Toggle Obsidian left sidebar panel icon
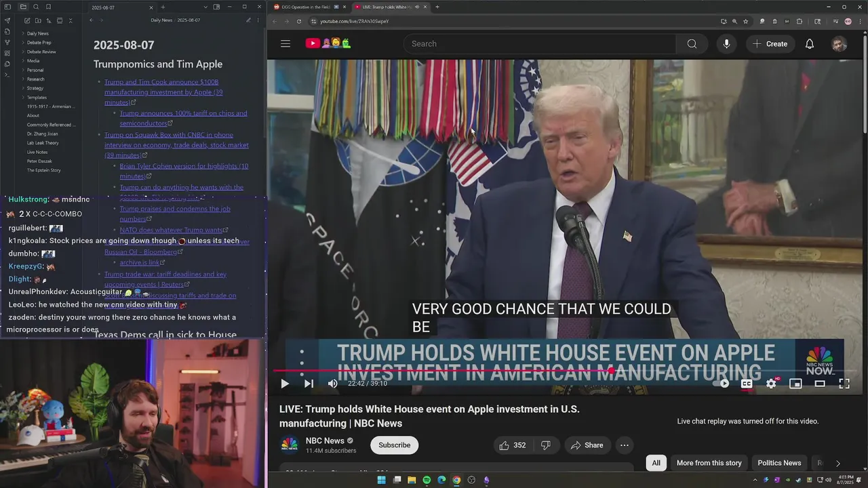 point(7,7)
